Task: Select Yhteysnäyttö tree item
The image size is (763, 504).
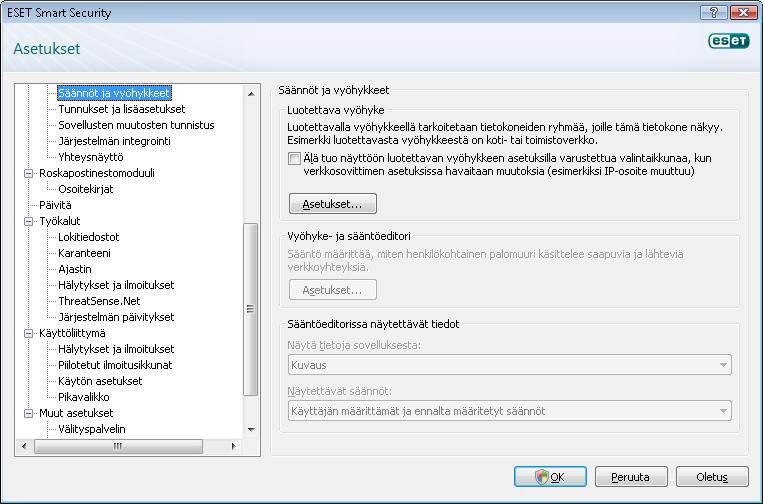Action: click(91, 157)
